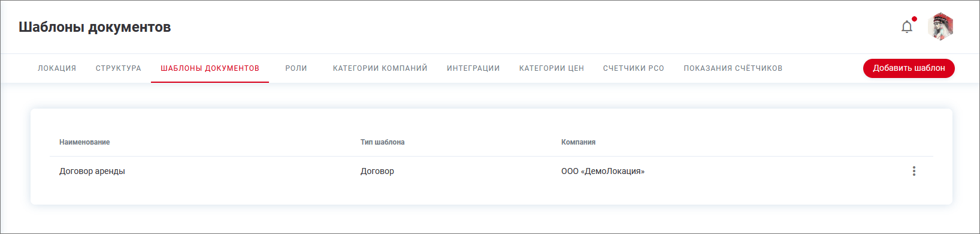Click the Наименование column header

point(84,142)
